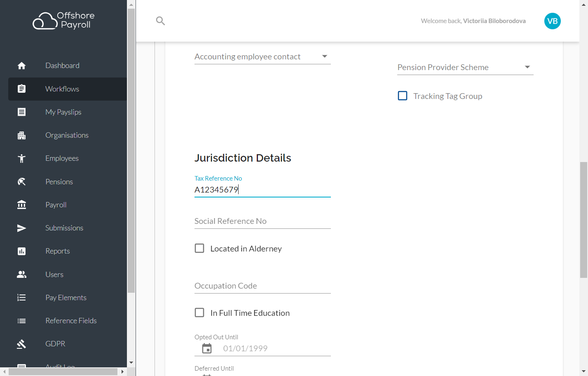The image size is (588, 376).
Task: Click the search magnifier icon
Action: point(160,21)
